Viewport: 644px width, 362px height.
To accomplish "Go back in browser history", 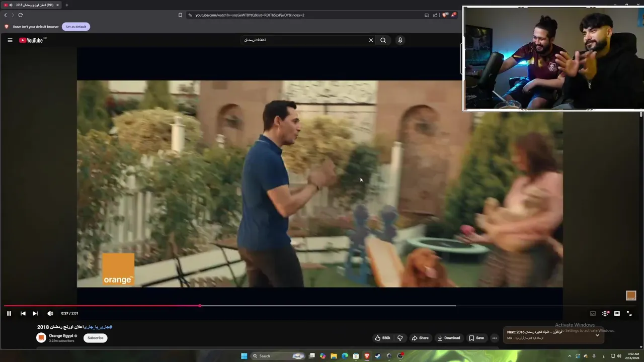I will click(x=6, y=15).
